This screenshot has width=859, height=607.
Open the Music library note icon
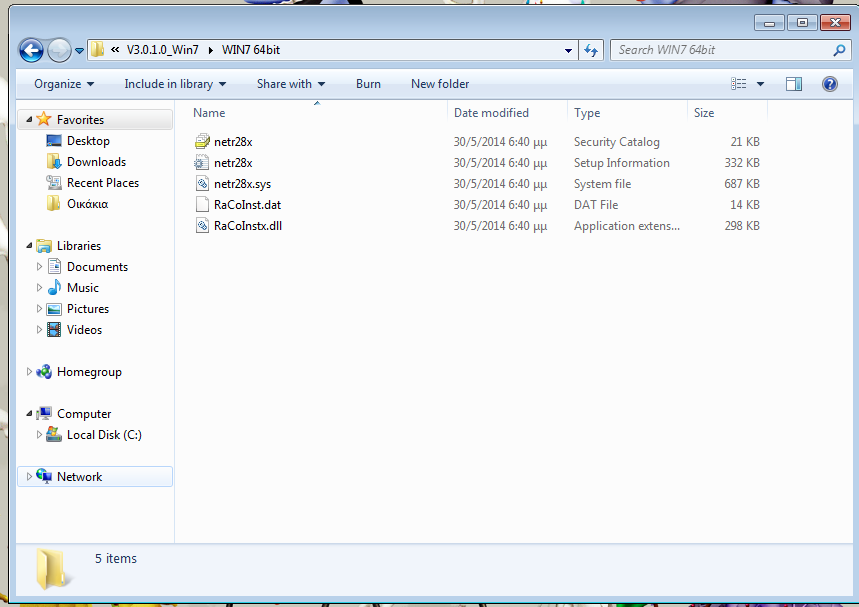tap(54, 288)
